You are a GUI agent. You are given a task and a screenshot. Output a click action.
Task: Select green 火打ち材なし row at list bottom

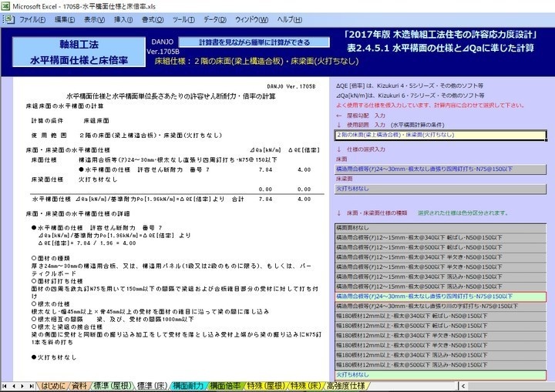[440, 374]
